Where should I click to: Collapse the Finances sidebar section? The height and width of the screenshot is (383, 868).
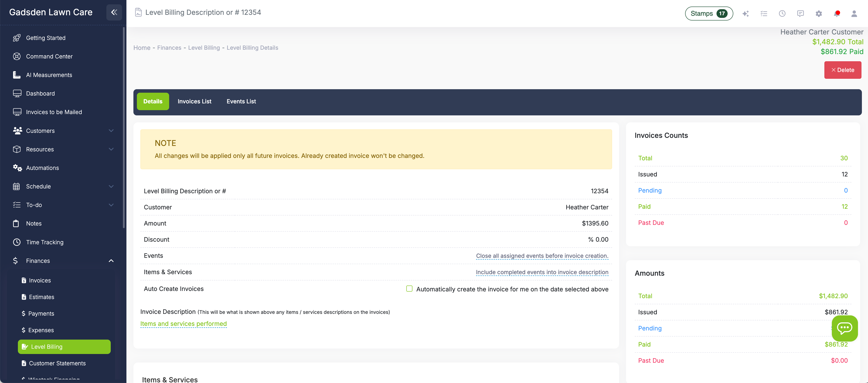pos(111,260)
